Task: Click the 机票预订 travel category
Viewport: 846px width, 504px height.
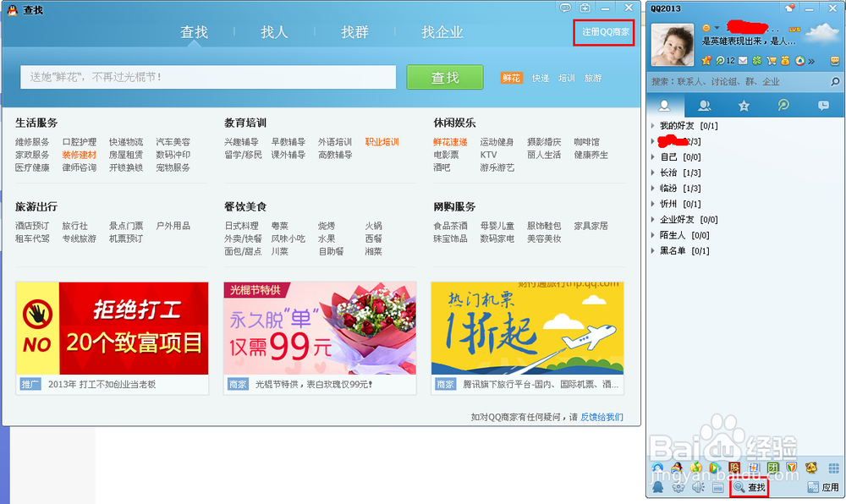Action: point(126,238)
